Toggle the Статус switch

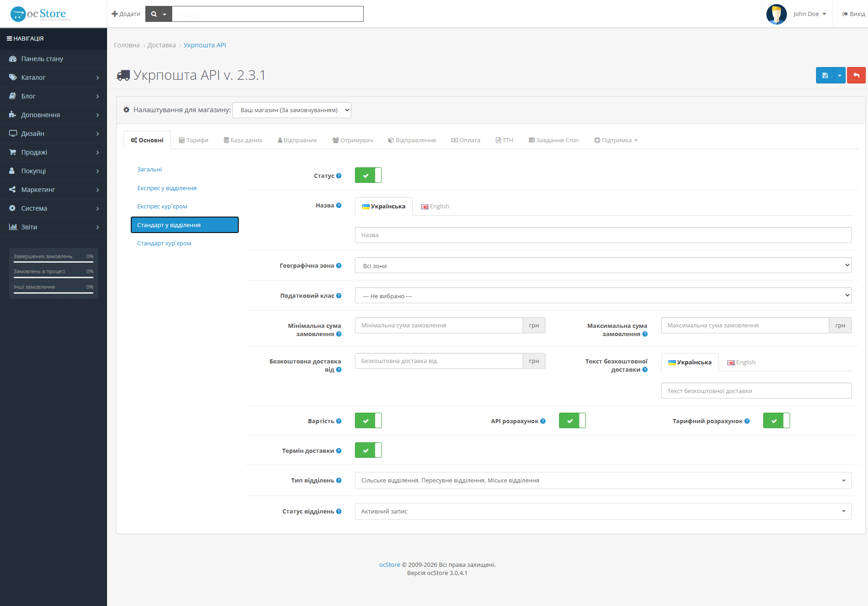368,175
